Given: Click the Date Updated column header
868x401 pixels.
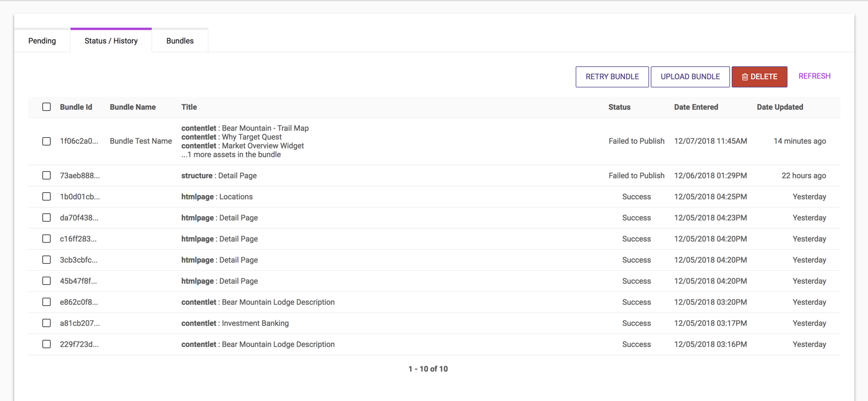Looking at the screenshot, I should click(x=779, y=107).
